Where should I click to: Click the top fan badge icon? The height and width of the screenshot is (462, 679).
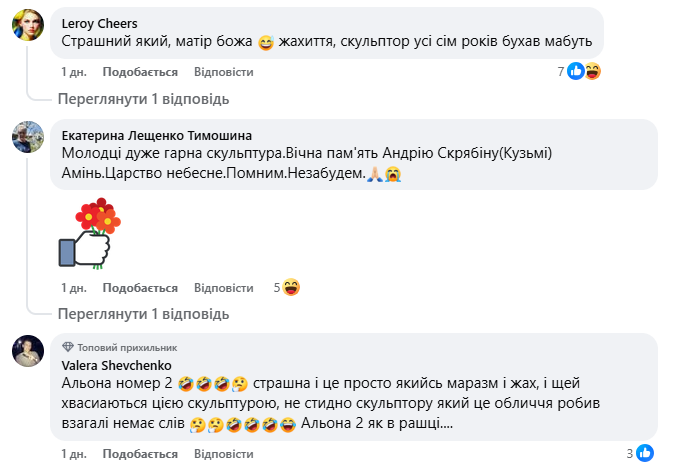point(68,345)
